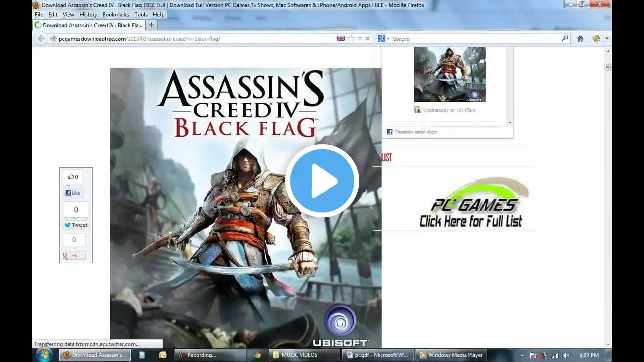This screenshot has height=362, width=644.
Task: Click the Home icon in Firefox toolbar
Action: tap(580, 39)
